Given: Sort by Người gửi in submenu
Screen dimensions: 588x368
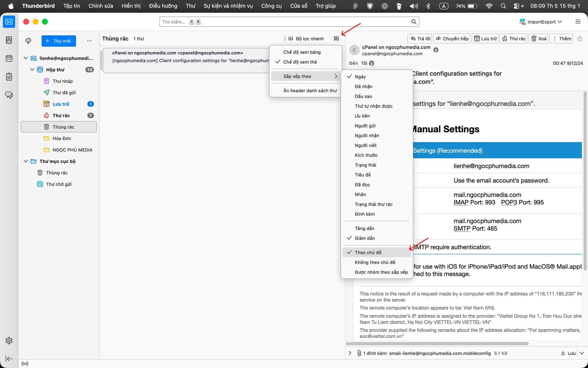Looking at the screenshot, I should click(365, 126).
